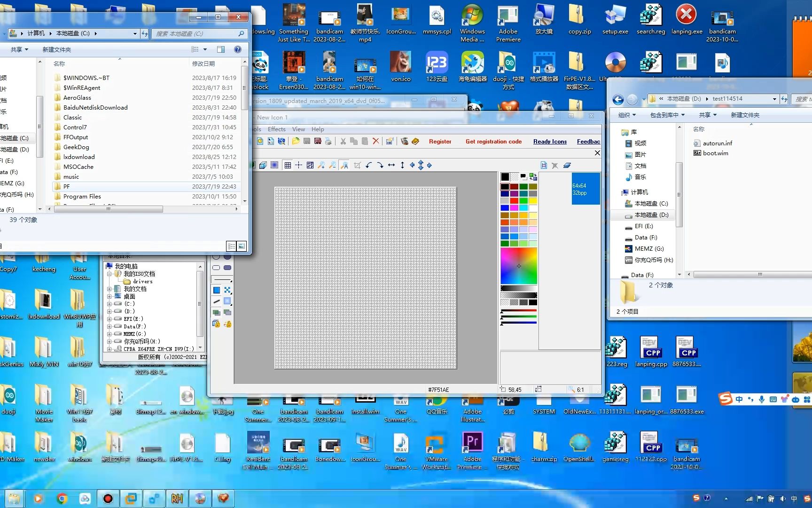Click the 3D cube effect icon
Image resolution: width=812 pixels, height=508 pixels.
(263, 165)
